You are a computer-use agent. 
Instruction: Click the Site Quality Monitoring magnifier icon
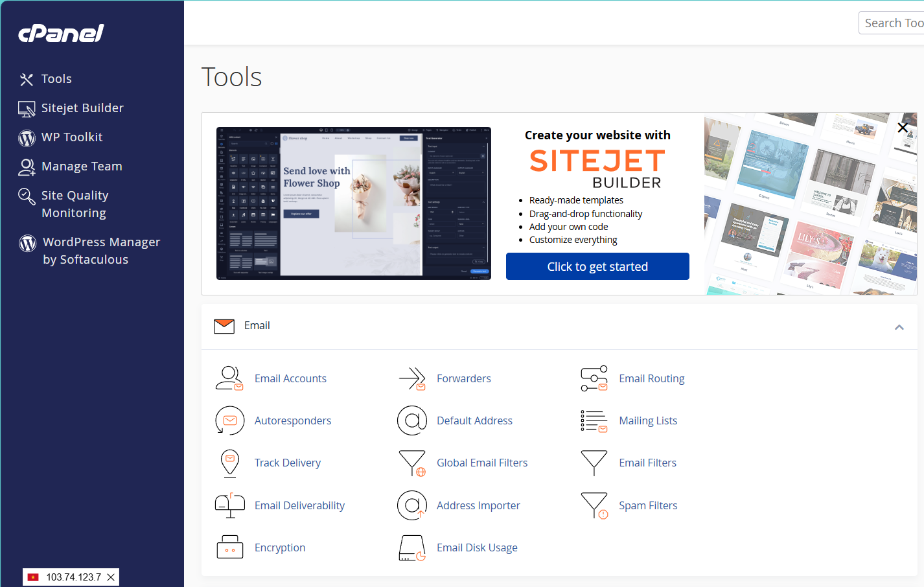point(27,196)
